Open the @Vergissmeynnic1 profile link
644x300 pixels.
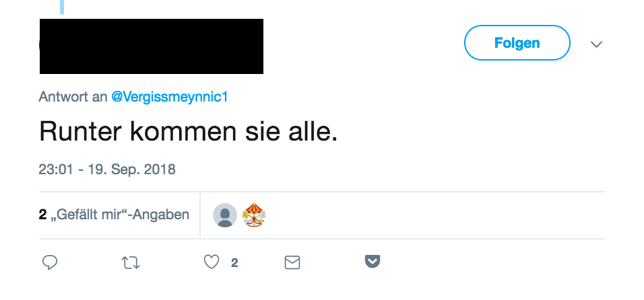169,97
